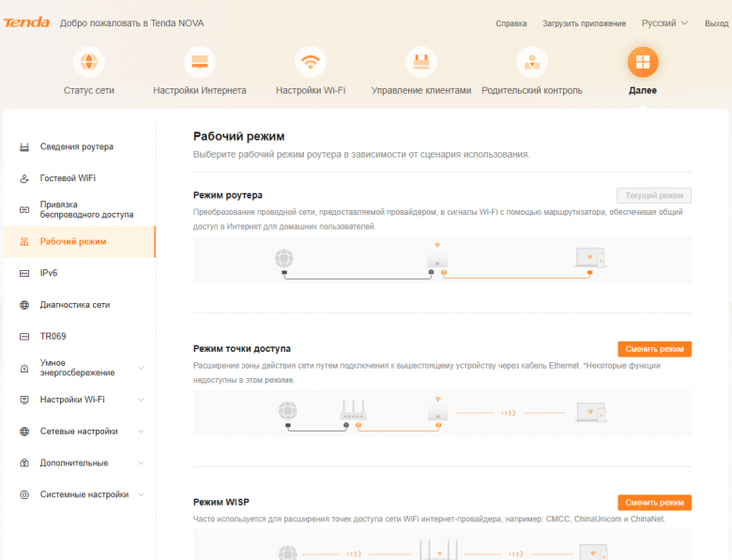Image resolution: width=732 pixels, height=560 pixels.
Task: Select Настройки Интернета tab label
Action: [x=199, y=91]
